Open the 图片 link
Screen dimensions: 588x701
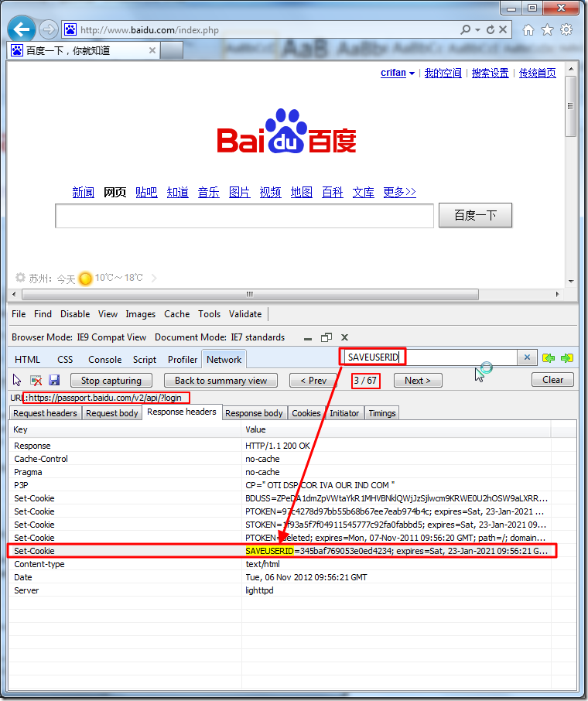pos(239,192)
